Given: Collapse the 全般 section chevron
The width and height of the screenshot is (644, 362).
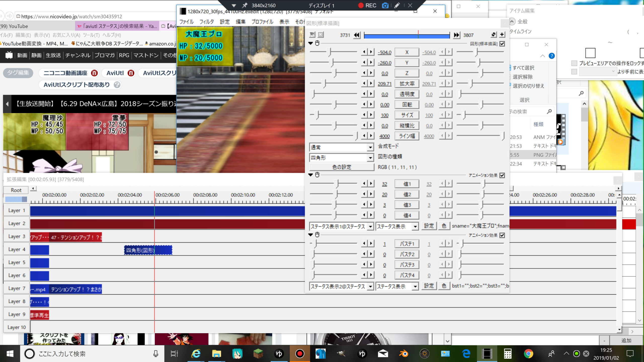Looking at the screenshot, I should tap(512, 21).
